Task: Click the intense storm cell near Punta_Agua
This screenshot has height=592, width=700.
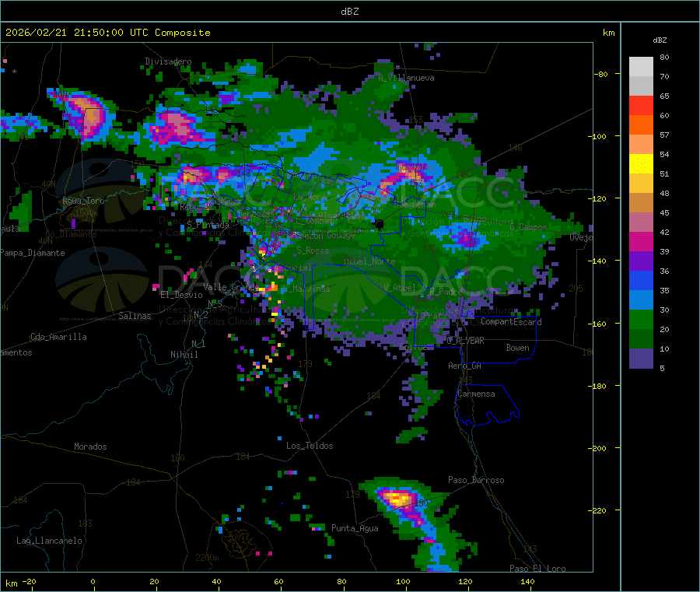Action: (397, 498)
